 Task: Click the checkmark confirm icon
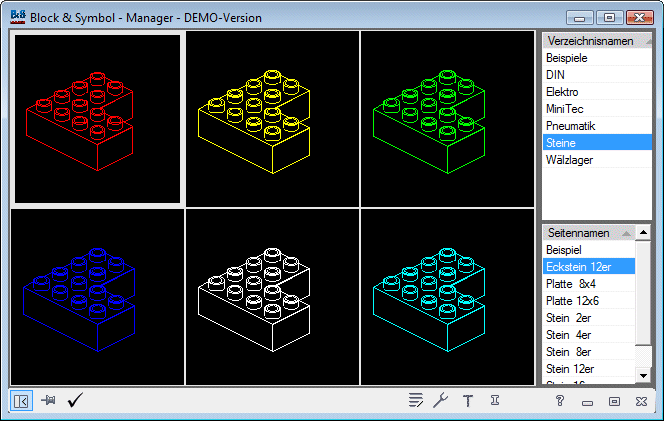(x=75, y=400)
